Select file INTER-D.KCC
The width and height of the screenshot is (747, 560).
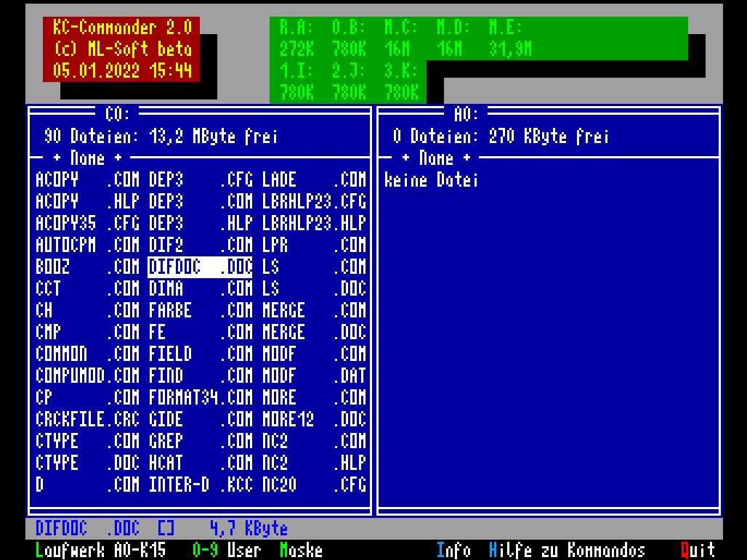click(201, 484)
